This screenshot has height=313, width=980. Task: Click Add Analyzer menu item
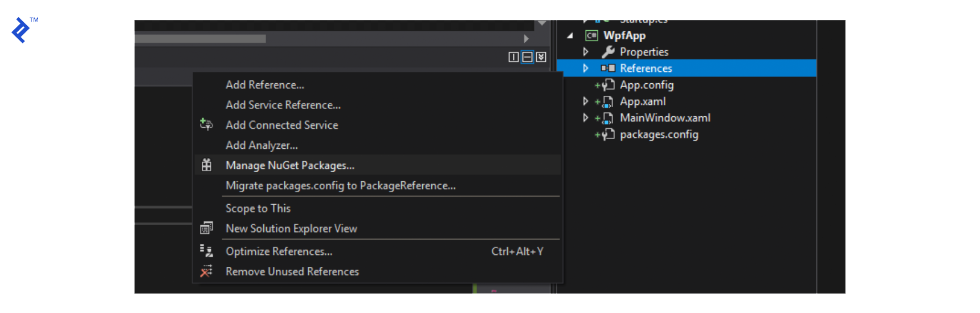(262, 145)
